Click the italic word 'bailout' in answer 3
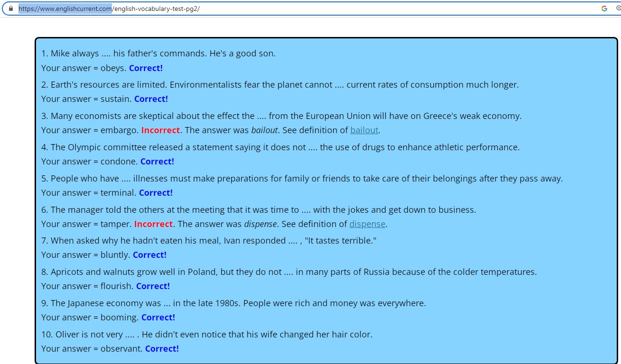 pos(265,130)
